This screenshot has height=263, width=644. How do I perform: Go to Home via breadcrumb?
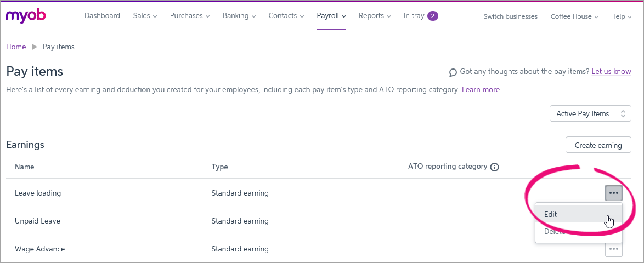16,47
